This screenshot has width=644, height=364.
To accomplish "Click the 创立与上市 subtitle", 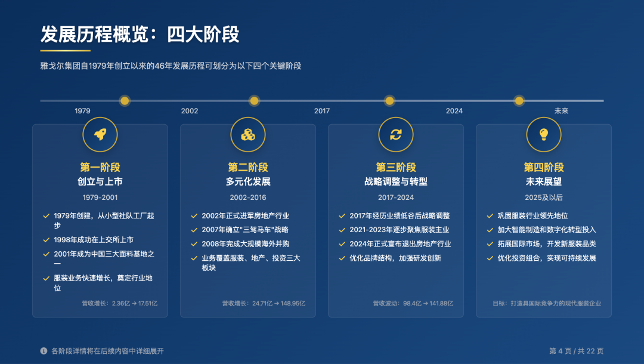I will pyautogui.click(x=100, y=181).
